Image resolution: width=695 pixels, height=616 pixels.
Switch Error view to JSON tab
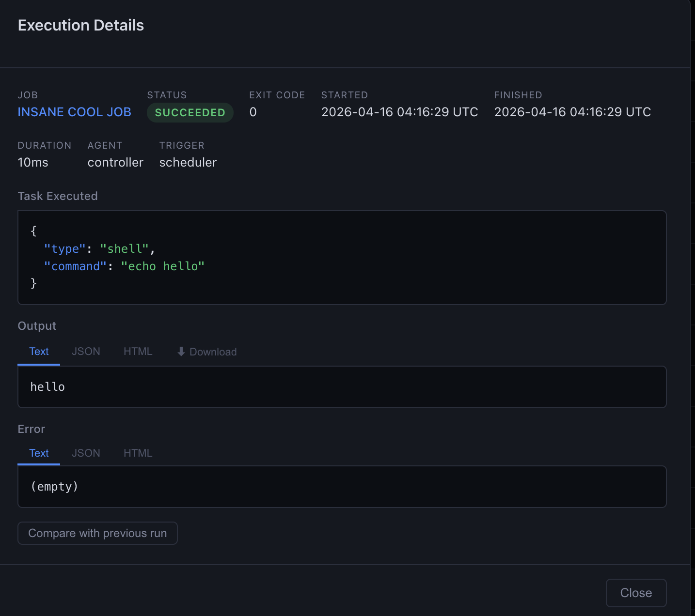[x=86, y=453]
